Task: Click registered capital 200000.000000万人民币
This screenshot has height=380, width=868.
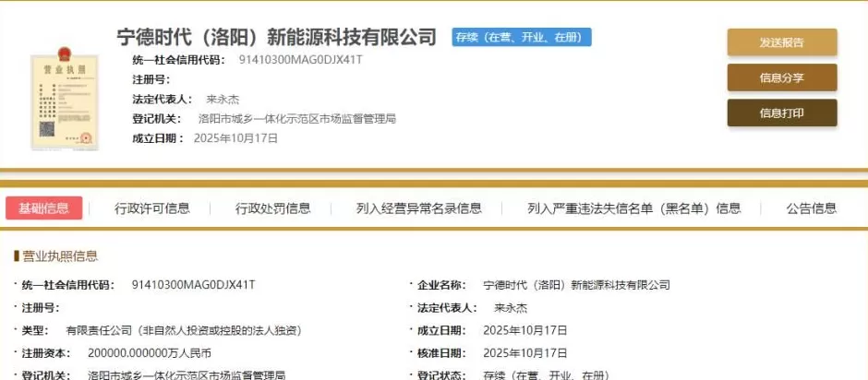Action: click(x=150, y=353)
